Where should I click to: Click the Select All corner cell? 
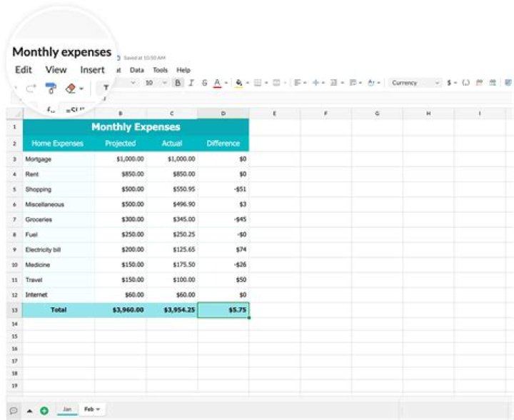tap(14, 114)
